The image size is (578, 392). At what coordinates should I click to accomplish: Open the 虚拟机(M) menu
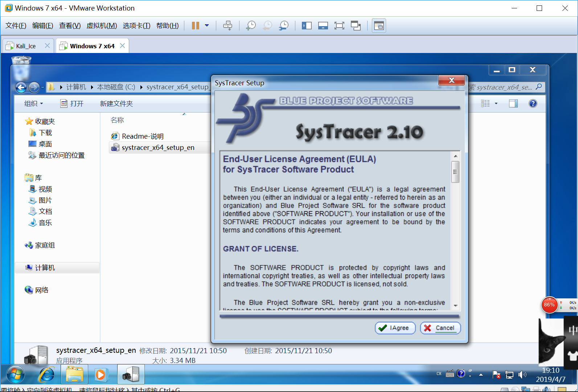(x=102, y=25)
